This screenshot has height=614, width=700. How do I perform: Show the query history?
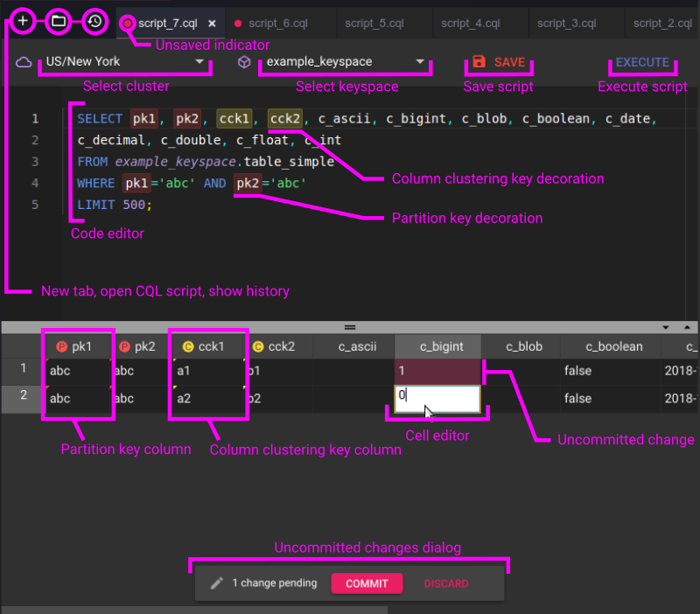[94, 20]
